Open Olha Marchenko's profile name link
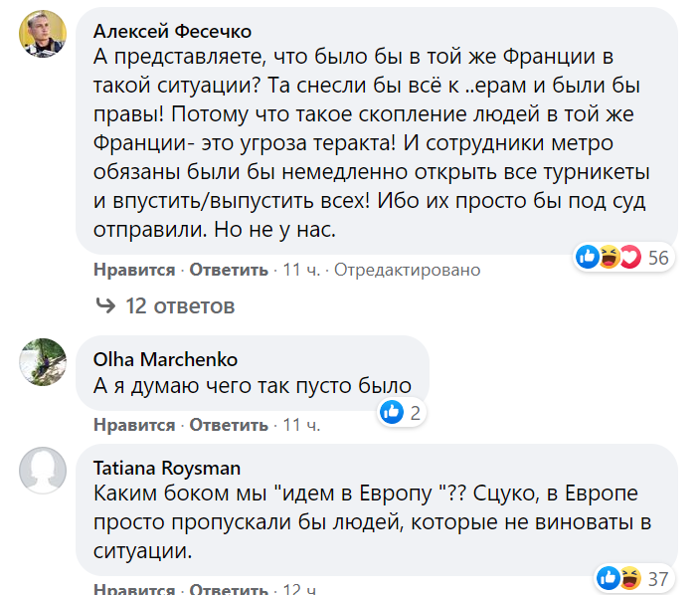This screenshot has width=700, height=595. [x=165, y=359]
